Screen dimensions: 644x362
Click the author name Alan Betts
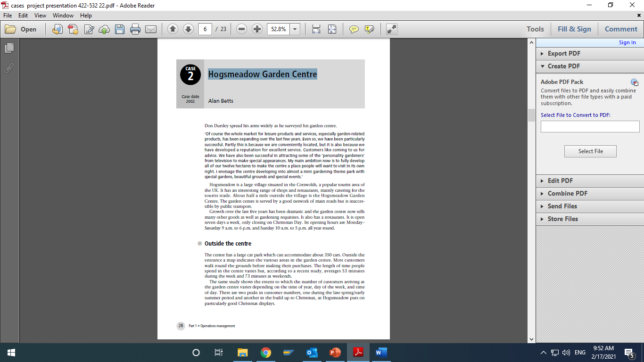(x=221, y=101)
